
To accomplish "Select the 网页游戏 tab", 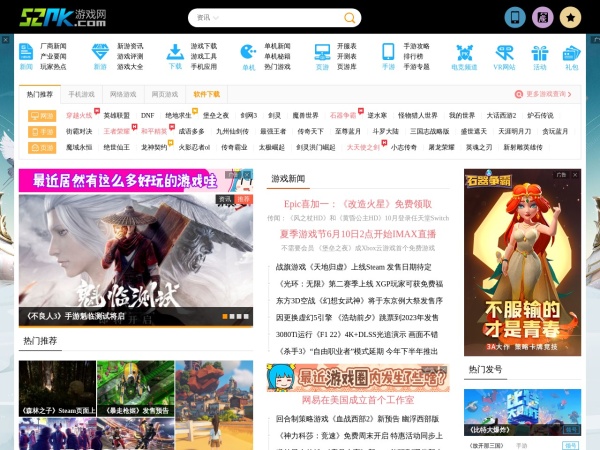I will (165, 94).
